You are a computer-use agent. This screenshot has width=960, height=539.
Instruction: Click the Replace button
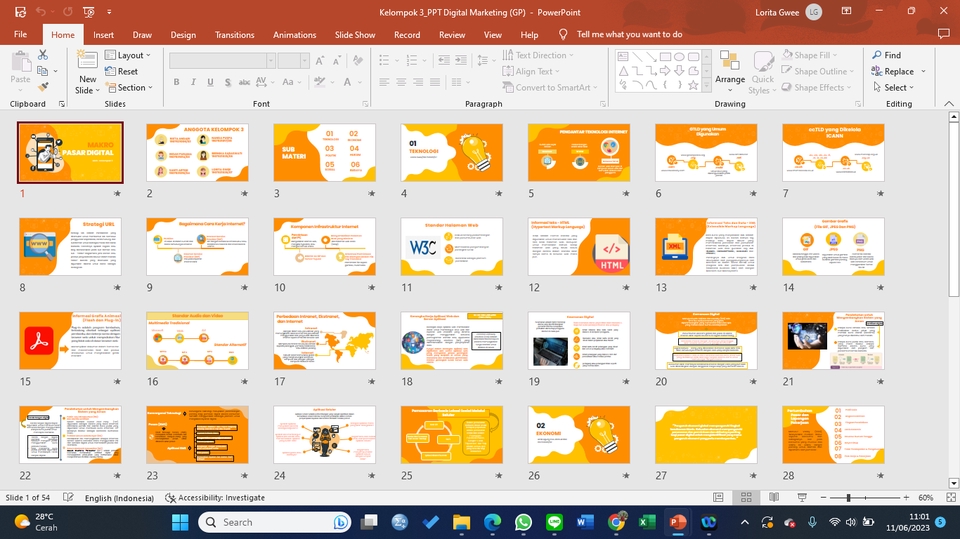click(893, 71)
